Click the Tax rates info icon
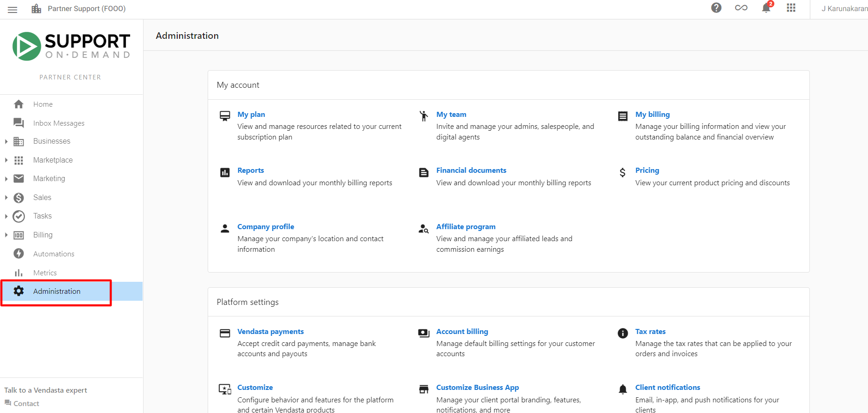Screen dimensions: 868x413 623,334
